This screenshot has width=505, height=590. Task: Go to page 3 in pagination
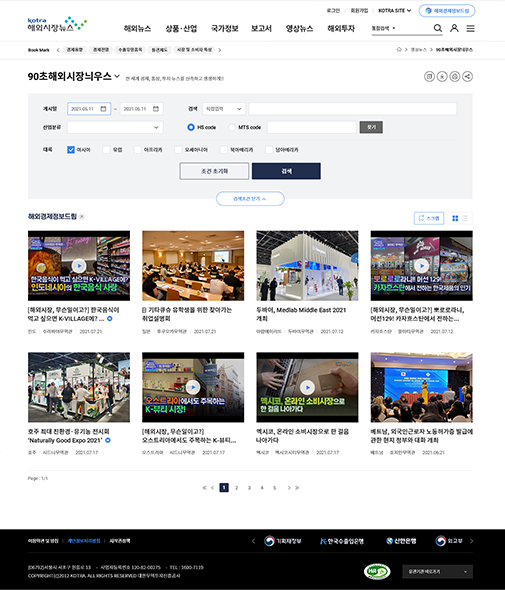[249, 488]
